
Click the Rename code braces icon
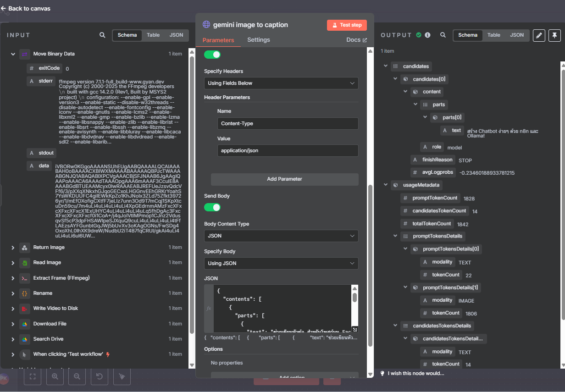tap(25, 293)
